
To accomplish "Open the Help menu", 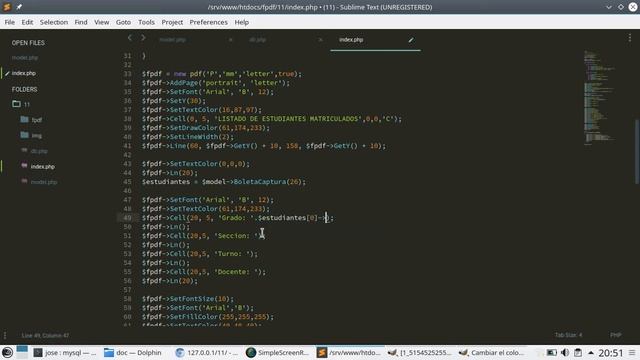I will click(x=242, y=22).
